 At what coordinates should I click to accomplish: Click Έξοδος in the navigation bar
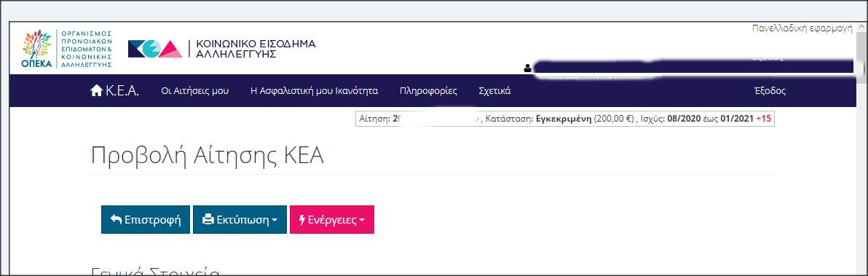coord(770,91)
